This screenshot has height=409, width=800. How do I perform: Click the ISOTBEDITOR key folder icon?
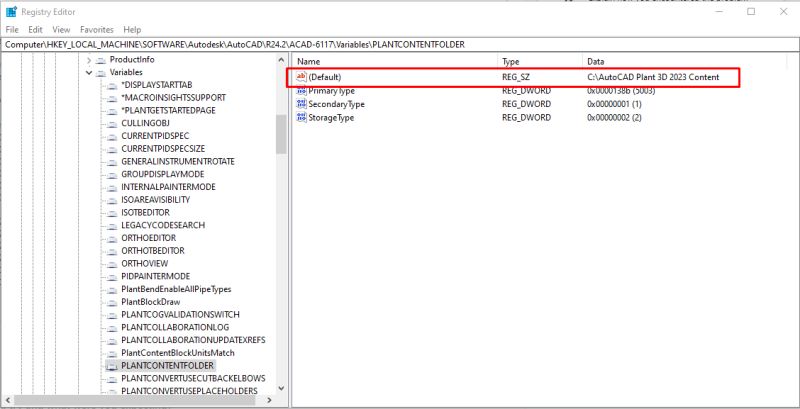112,213
